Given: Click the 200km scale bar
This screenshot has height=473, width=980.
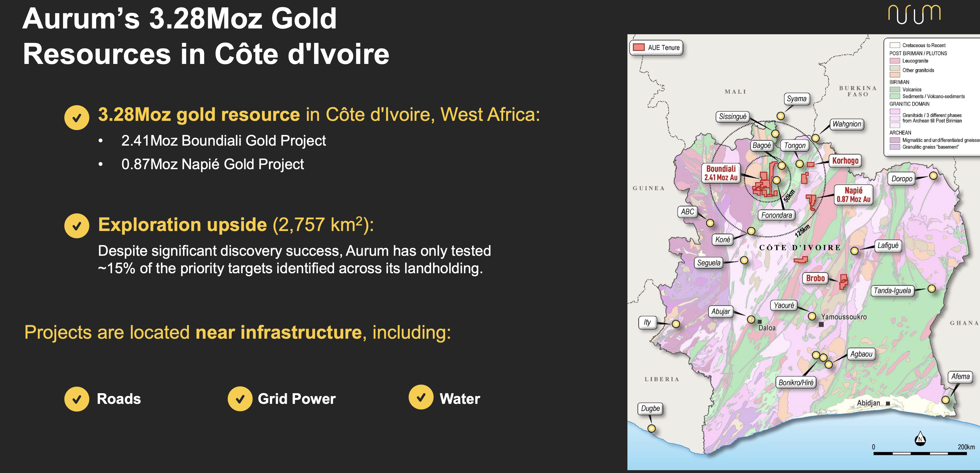Looking at the screenshot, I should [919, 453].
